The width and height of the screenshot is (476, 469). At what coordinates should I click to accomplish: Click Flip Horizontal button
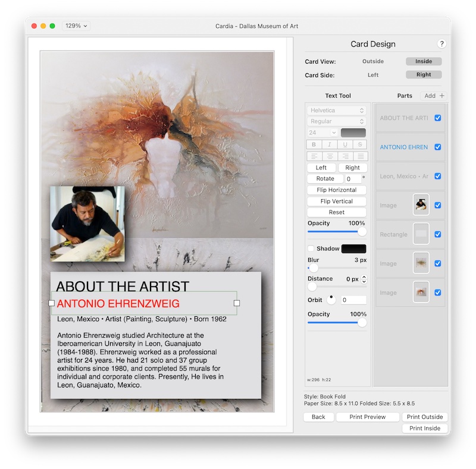pyautogui.click(x=337, y=190)
